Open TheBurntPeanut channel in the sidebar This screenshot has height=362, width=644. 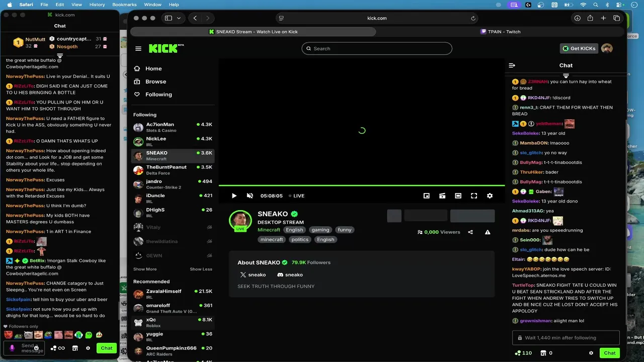(x=173, y=170)
